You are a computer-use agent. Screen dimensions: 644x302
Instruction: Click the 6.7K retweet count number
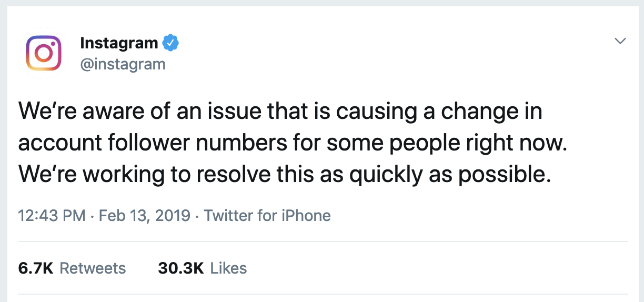coord(36,268)
